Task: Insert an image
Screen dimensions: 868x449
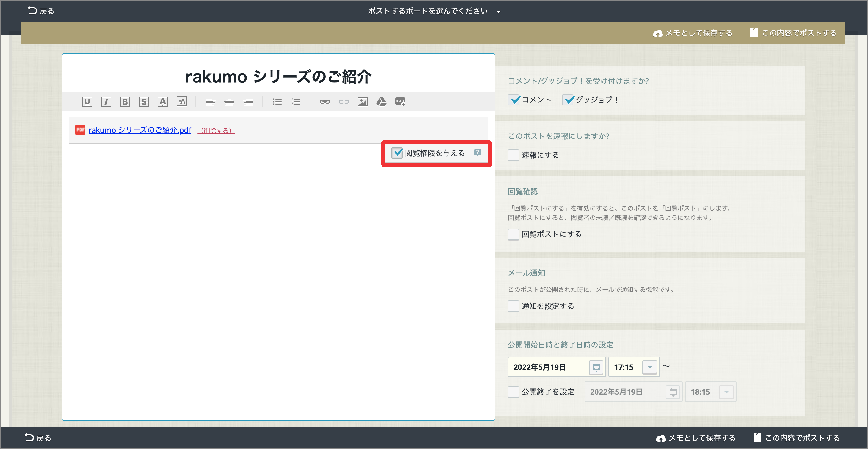Action: pyautogui.click(x=363, y=102)
